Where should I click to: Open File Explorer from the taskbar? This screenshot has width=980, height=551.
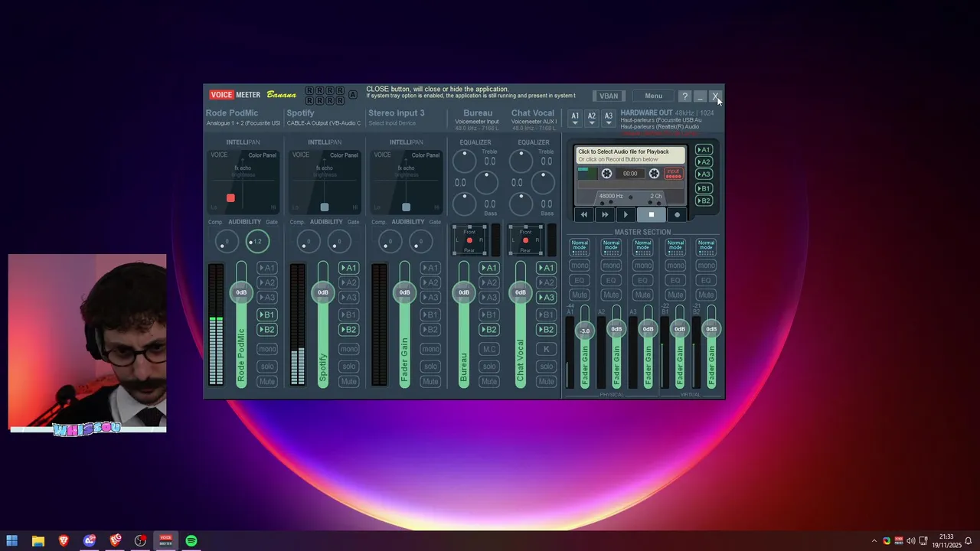(x=38, y=541)
